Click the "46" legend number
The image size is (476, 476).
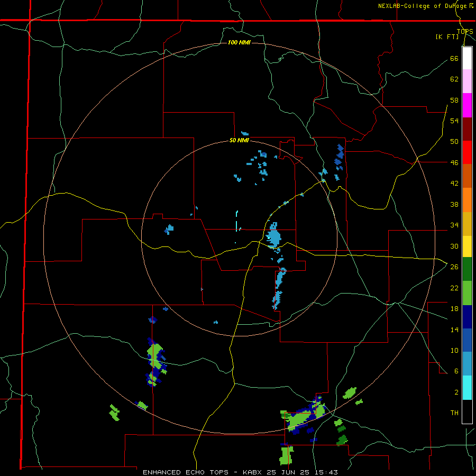454,163
